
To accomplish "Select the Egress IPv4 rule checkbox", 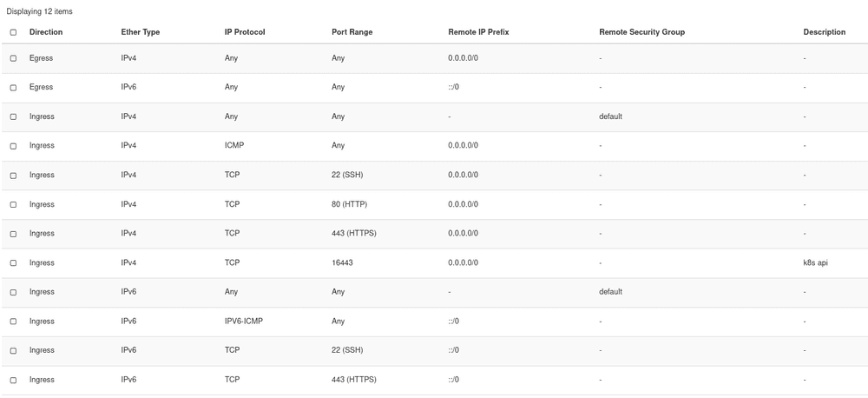I will tap(13, 58).
